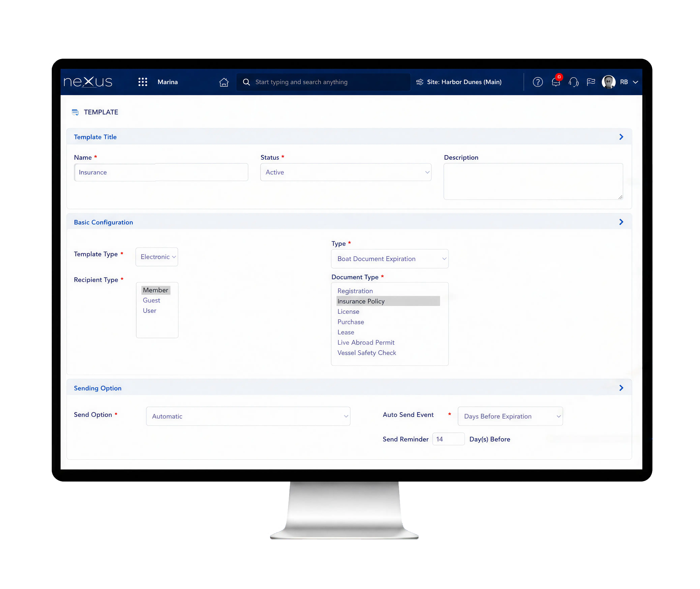Collapse the Template Title section chevron
This screenshot has width=700, height=589.
pos(621,137)
